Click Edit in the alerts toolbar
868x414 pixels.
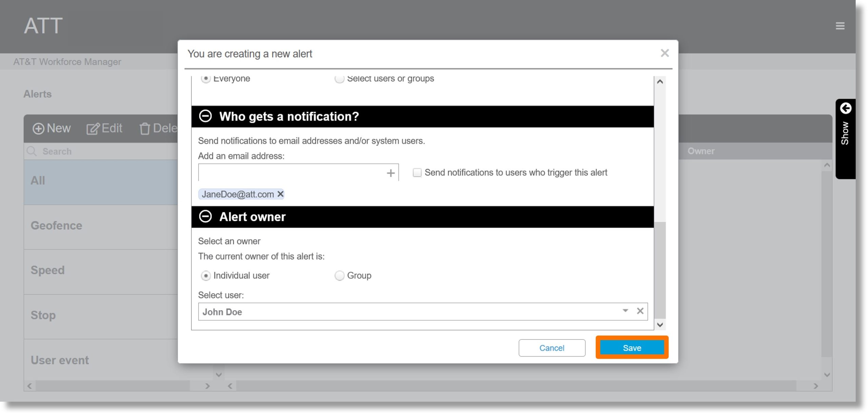[x=104, y=129]
